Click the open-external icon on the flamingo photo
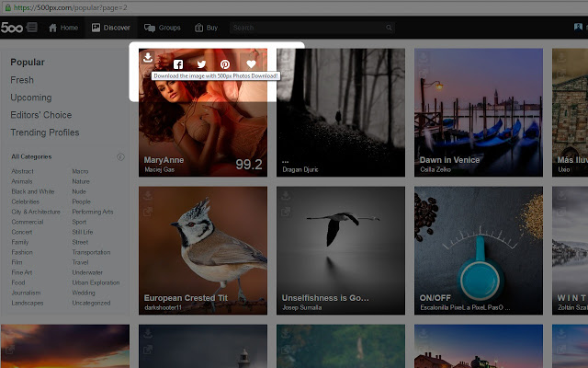588x368 pixels. pos(286,212)
